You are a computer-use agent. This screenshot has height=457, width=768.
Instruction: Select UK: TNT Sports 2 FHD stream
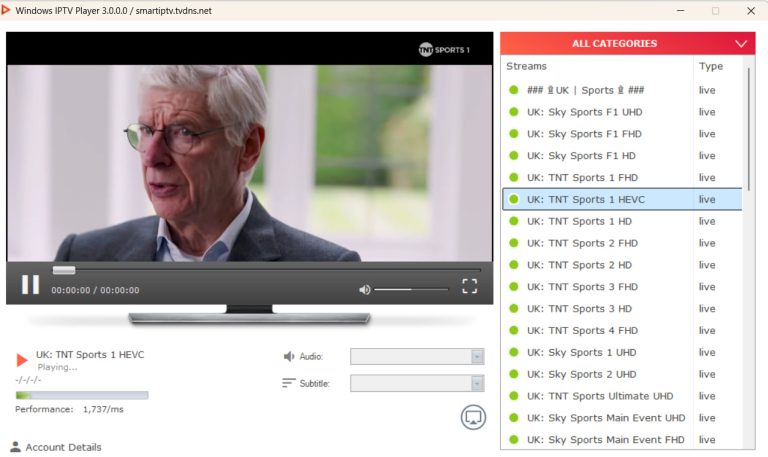pyautogui.click(x=622, y=243)
